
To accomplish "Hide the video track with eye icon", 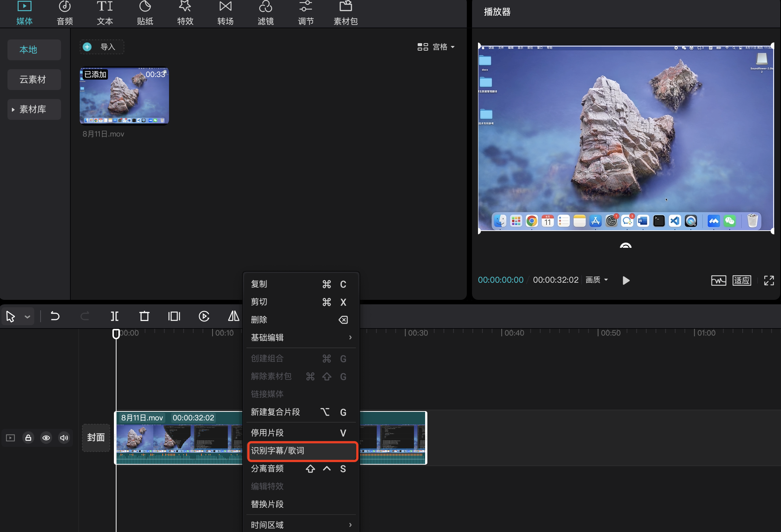I will click(x=46, y=438).
